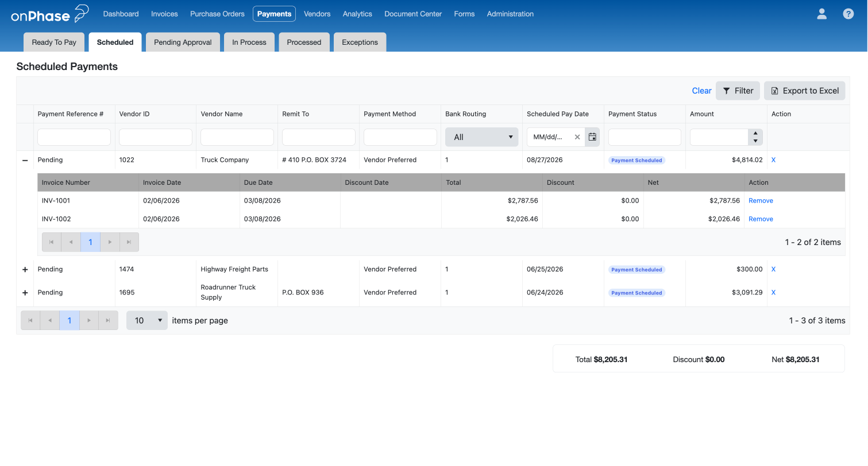Open Forms in the top navigation

[464, 14]
